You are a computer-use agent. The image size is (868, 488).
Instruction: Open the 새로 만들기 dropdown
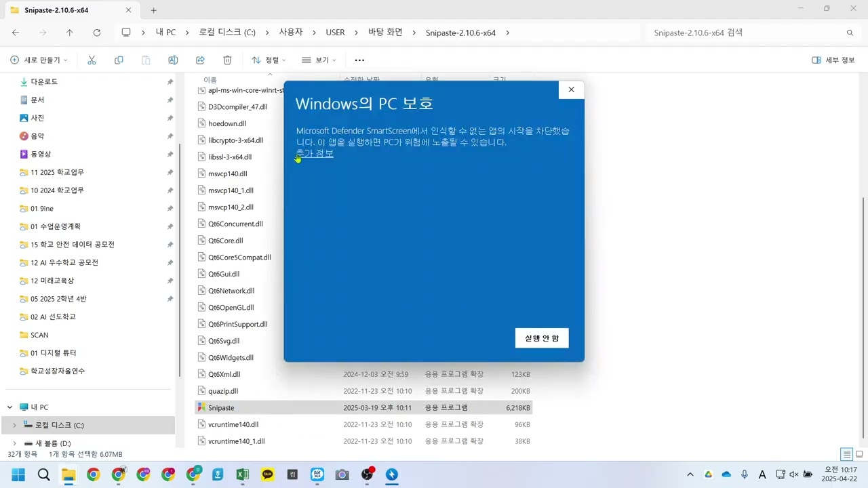(39, 60)
